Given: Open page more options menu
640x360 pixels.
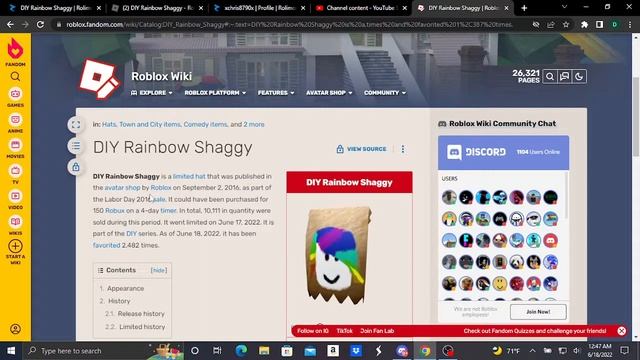Looking at the screenshot, I should point(403,149).
